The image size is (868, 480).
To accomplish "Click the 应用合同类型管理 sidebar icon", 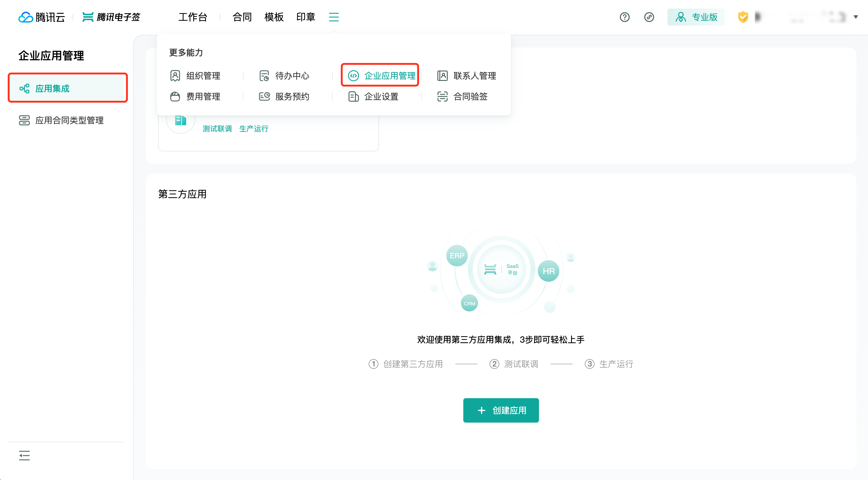I will 24,120.
